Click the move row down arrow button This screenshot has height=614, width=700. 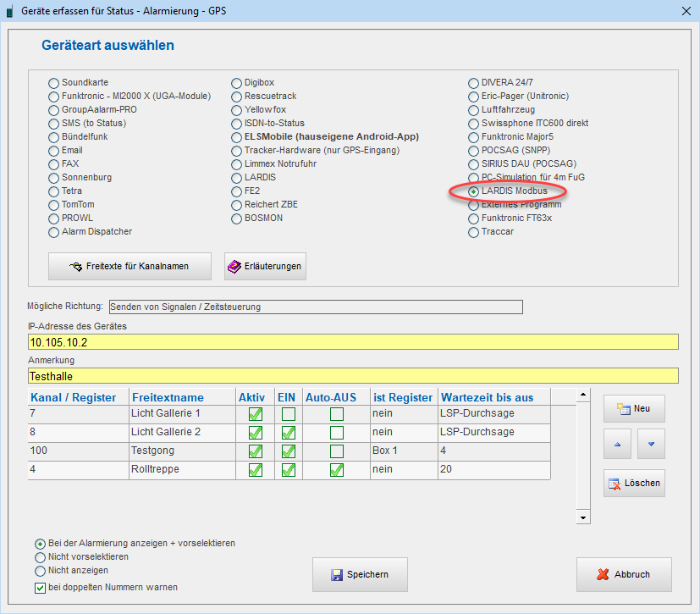[651, 444]
